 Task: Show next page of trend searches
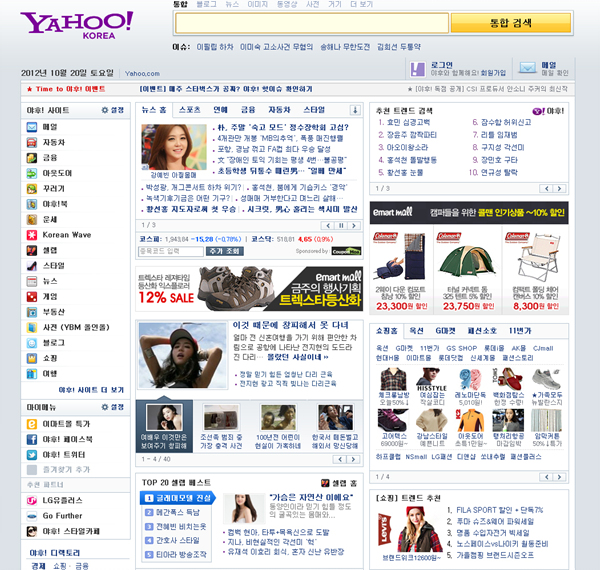tap(559, 188)
